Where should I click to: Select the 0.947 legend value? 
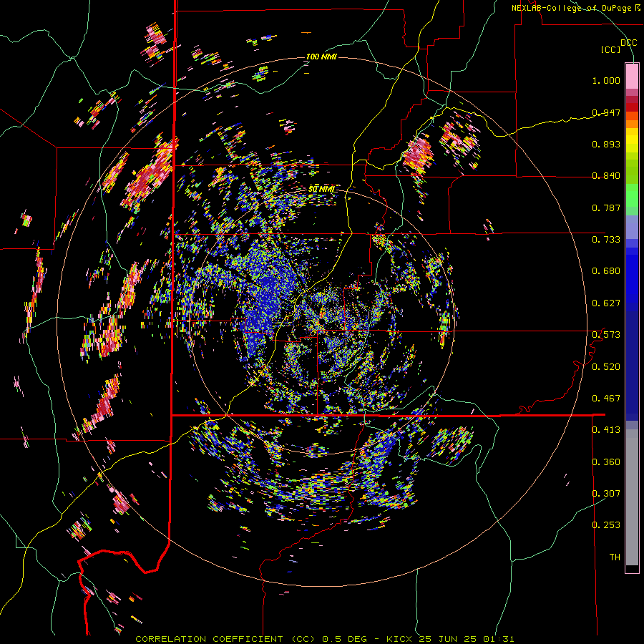tap(606, 112)
